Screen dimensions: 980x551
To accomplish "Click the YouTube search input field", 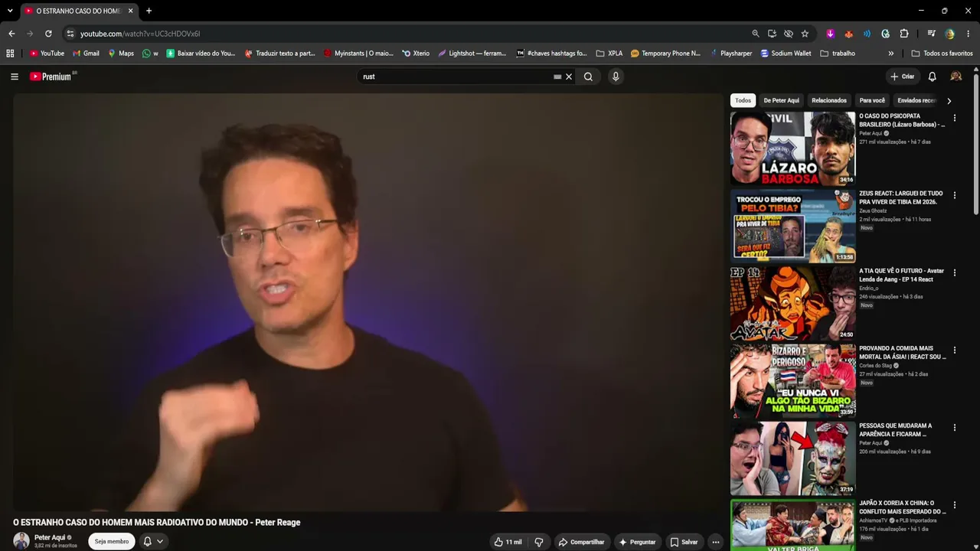I will 456,77.
